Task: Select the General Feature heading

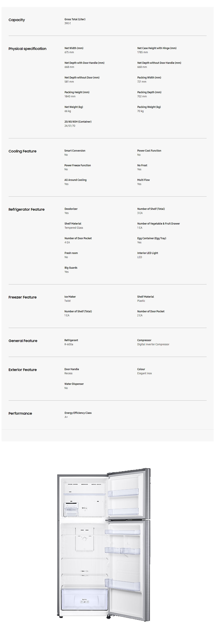Action: click(23, 341)
